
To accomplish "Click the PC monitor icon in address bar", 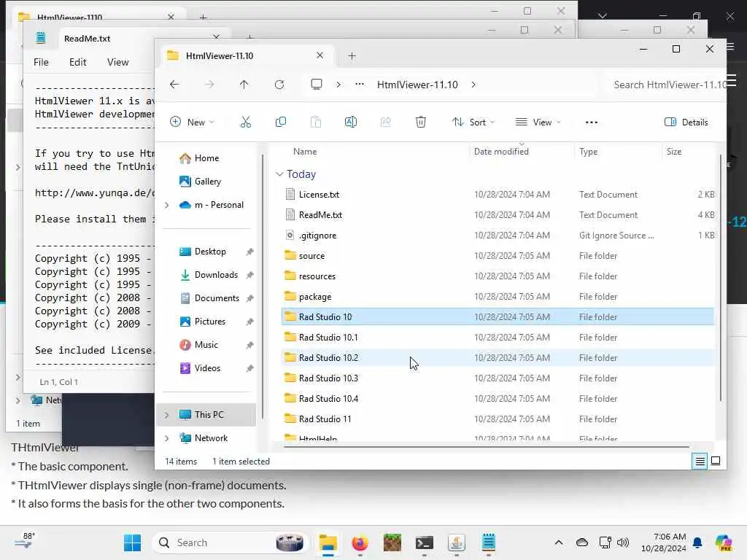I will [317, 85].
